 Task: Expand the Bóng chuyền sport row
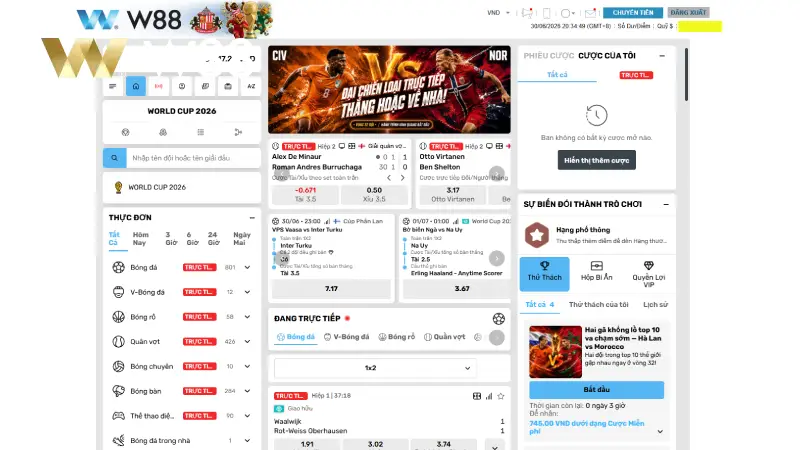pyautogui.click(x=247, y=366)
